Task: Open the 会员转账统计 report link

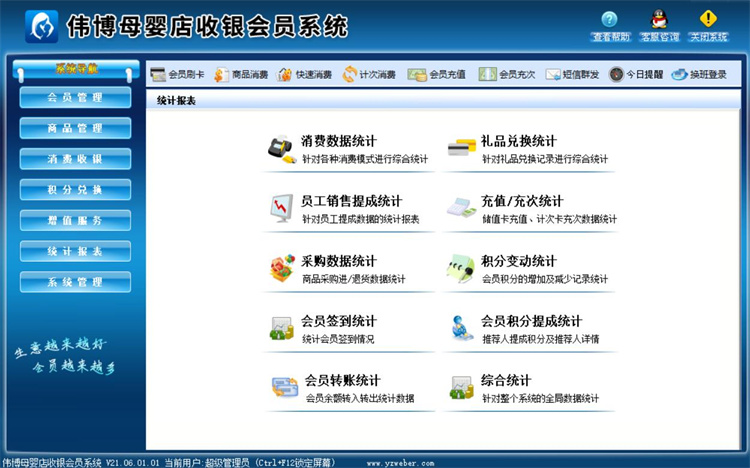Action: click(x=342, y=380)
